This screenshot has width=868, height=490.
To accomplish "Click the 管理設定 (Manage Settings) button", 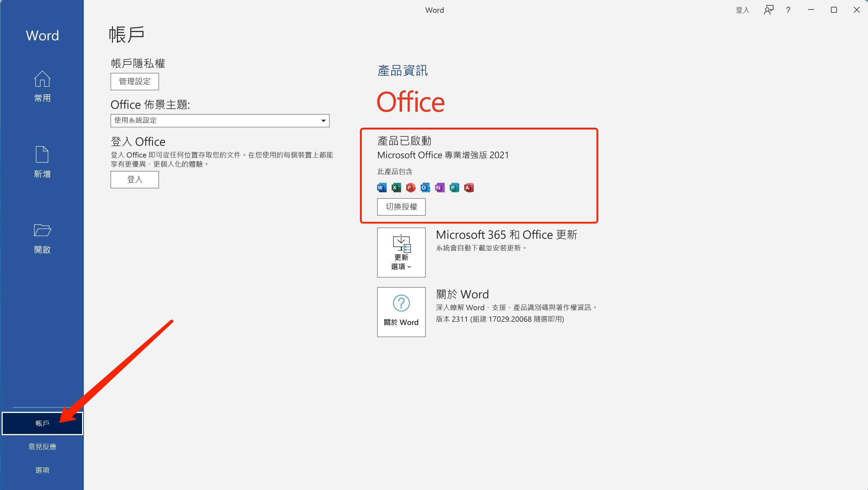I will click(x=134, y=81).
